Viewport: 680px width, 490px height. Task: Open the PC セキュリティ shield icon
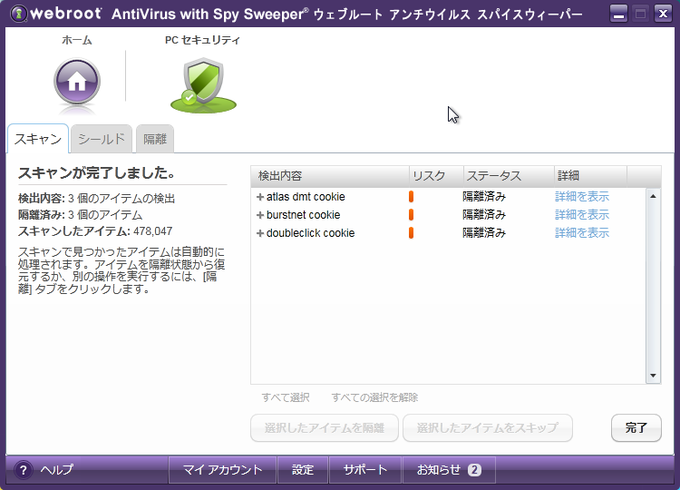click(203, 85)
